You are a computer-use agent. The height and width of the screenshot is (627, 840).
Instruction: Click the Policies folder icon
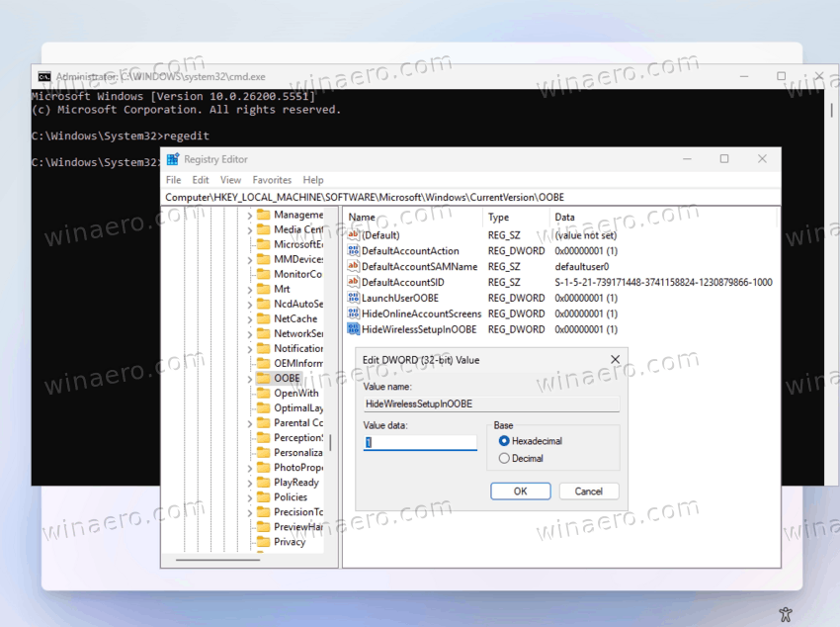point(263,496)
